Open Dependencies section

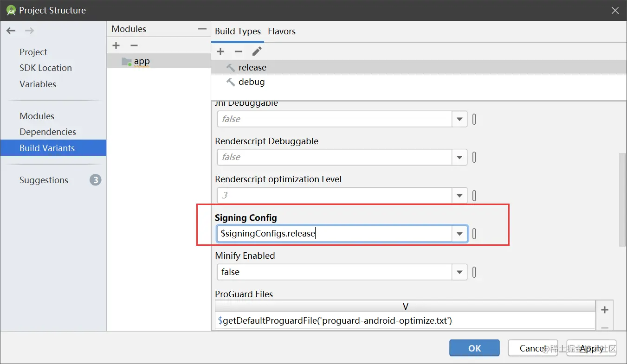coord(47,132)
